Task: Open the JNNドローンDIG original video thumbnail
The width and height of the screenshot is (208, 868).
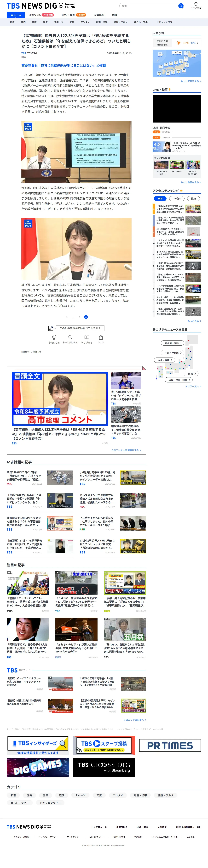Action: 161,165
